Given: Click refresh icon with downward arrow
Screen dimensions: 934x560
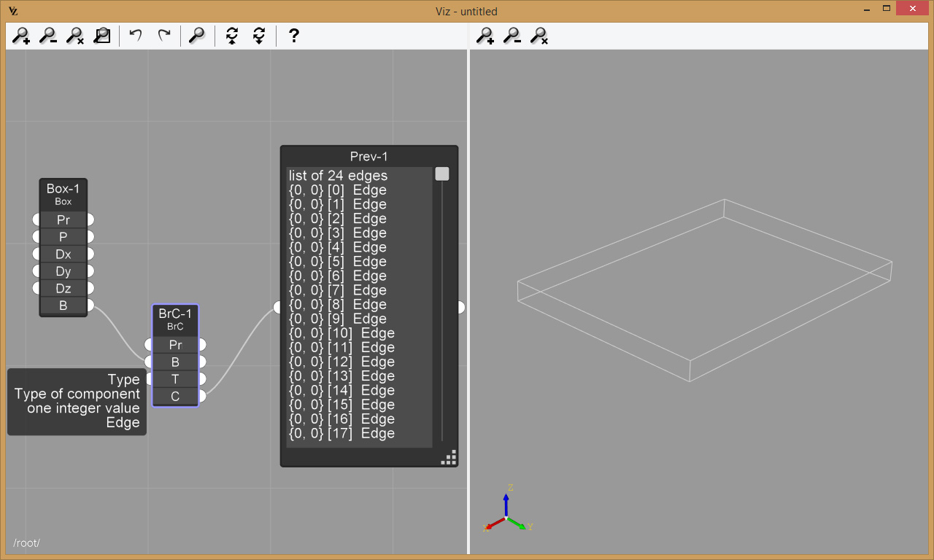Looking at the screenshot, I should pyautogui.click(x=258, y=36).
